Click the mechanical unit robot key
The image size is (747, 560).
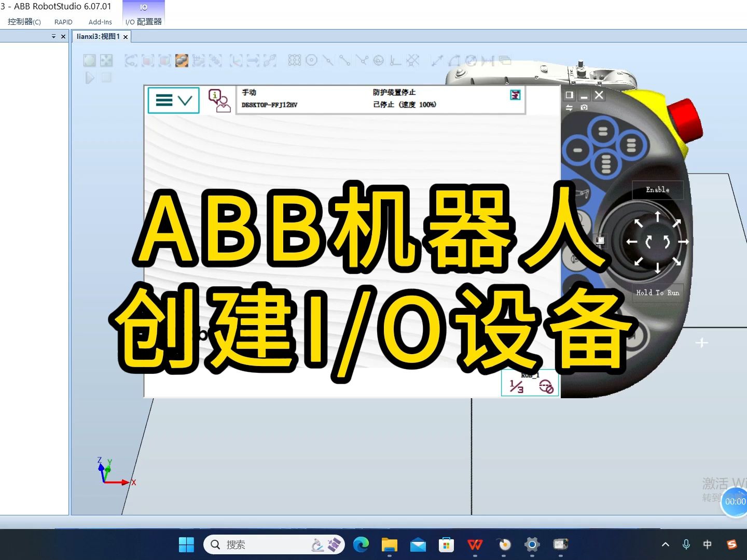[x=583, y=193]
